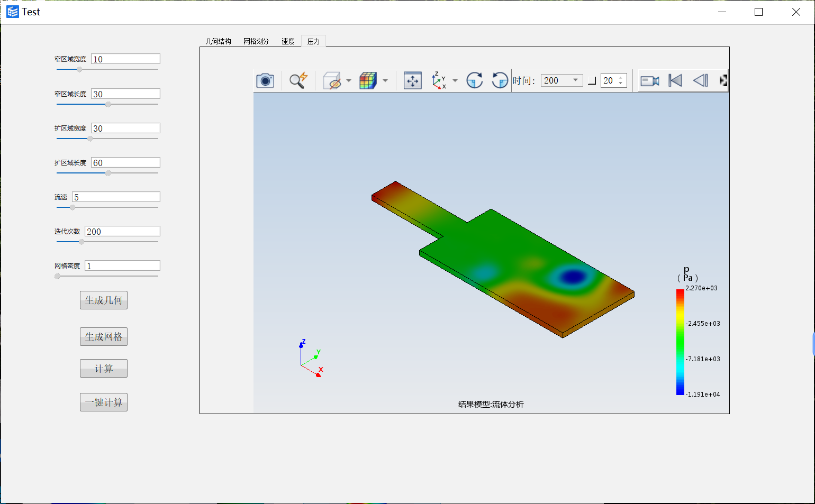Screen dimensions: 815x504
Task: Step back one frame playback icon
Action: [701, 80]
